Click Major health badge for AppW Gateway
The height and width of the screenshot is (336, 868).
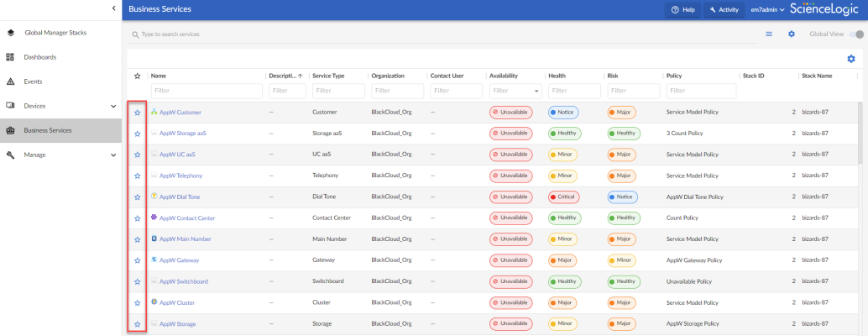pos(562,260)
